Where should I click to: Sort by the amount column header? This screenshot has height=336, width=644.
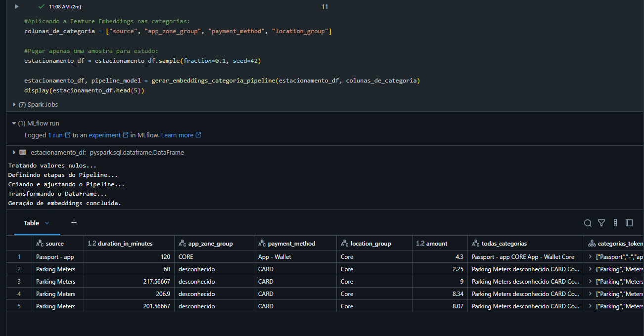[437, 244]
